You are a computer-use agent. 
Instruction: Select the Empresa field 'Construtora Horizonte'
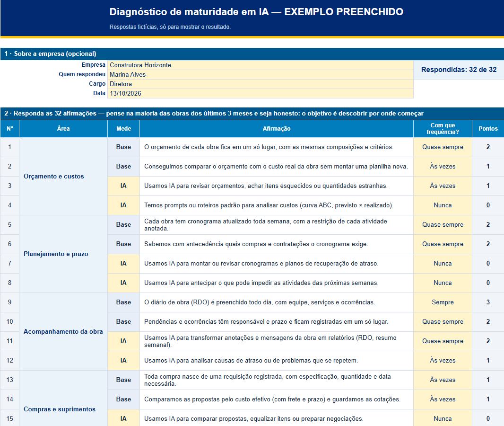coord(261,65)
